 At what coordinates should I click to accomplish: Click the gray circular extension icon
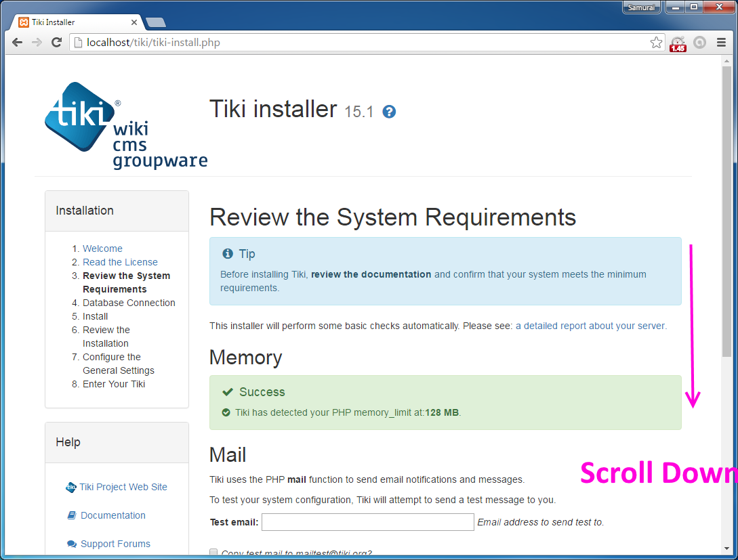[x=700, y=43]
